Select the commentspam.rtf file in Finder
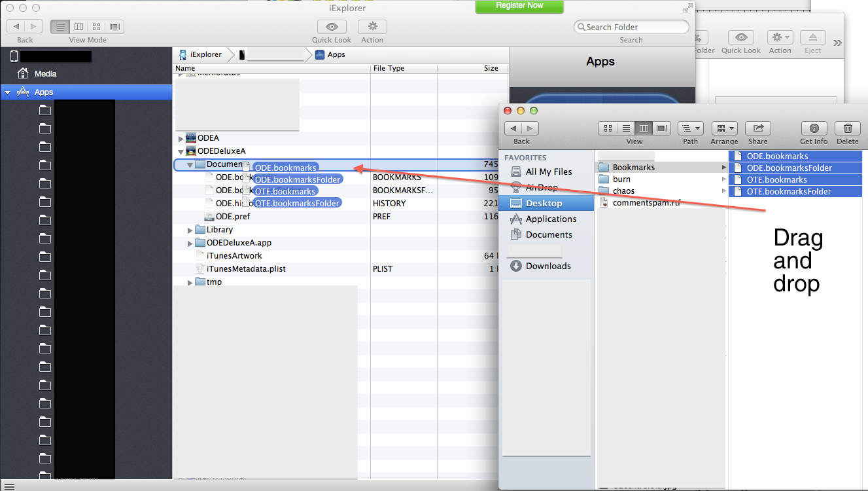Image resolution: width=868 pixels, height=491 pixels. tap(661, 203)
